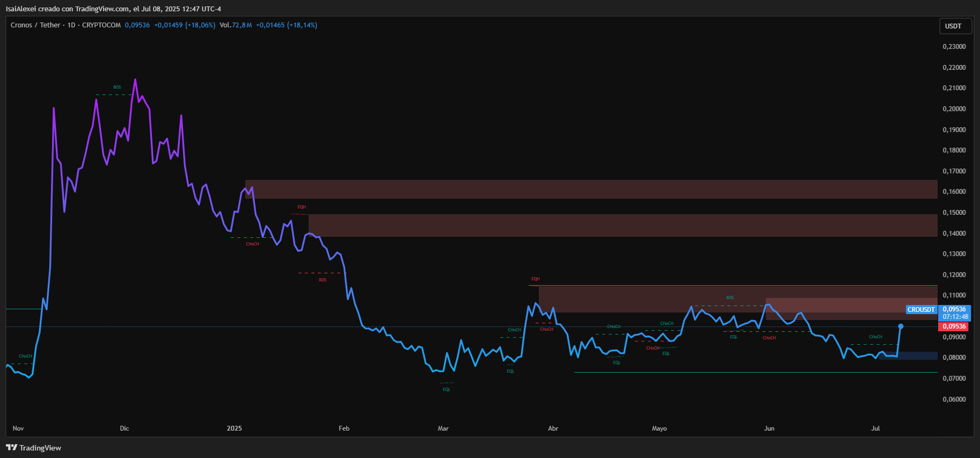980x458 pixels.
Task: Click the red EQH label above the January swing
Action: (x=302, y=207)
